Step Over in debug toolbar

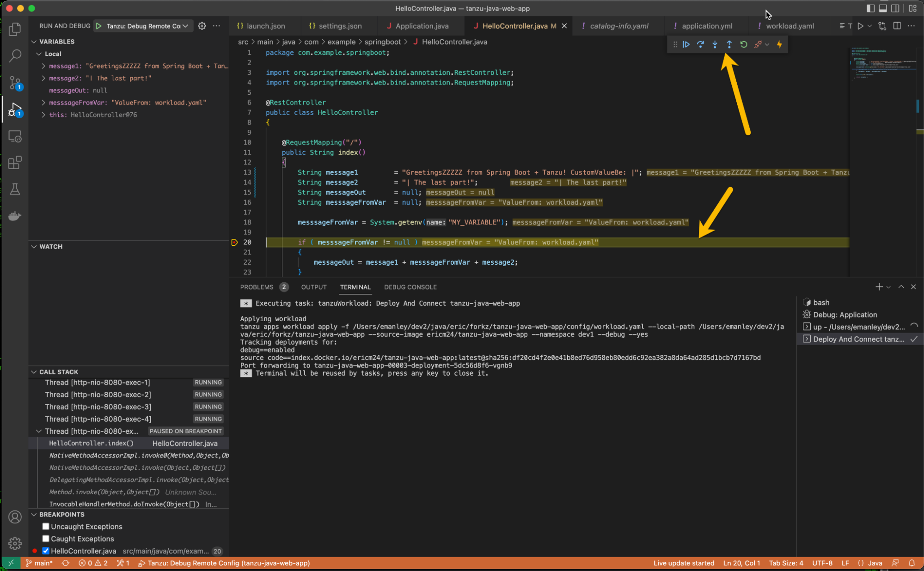(x=701, y=44)
